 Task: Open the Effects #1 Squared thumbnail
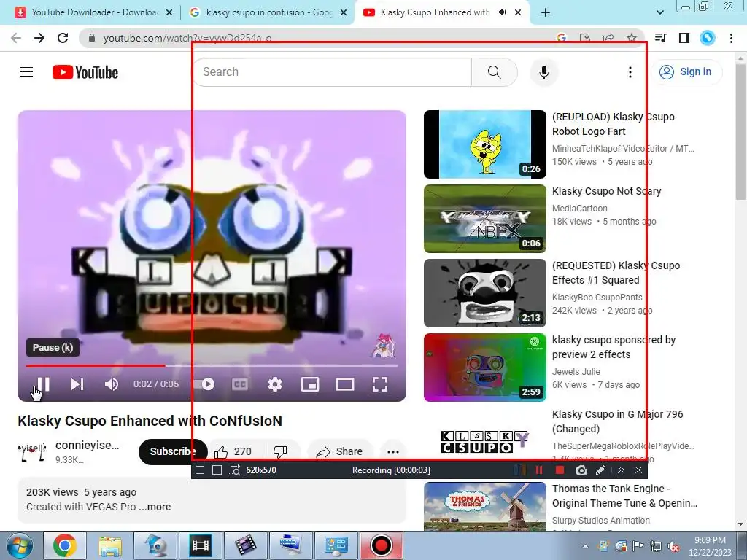[x=485, y=293]
